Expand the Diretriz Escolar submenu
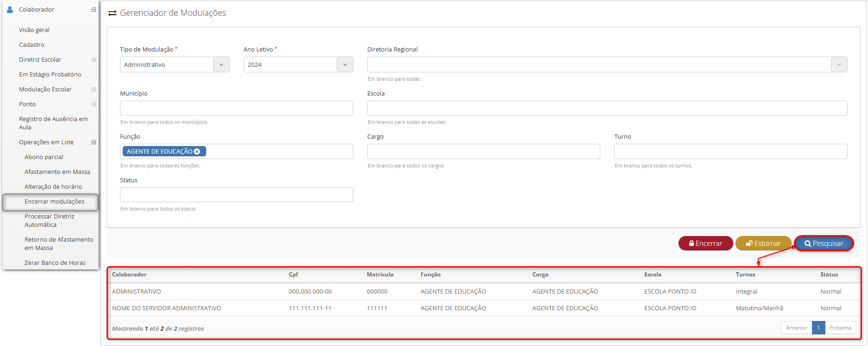 94,60
